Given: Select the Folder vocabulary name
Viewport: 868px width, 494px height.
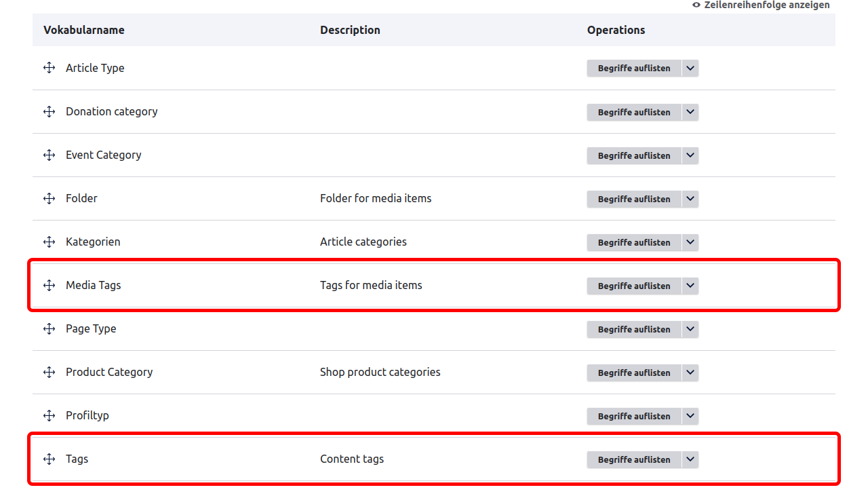Looking at the screenshot, I should coord(81,198).
